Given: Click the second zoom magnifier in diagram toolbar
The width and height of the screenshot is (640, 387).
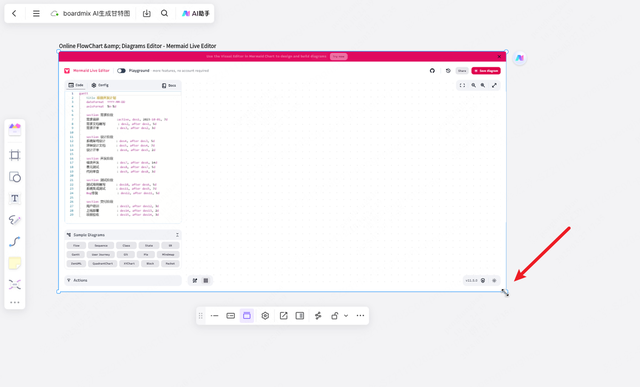Looking at the screenshot, I should coord(483,85).
